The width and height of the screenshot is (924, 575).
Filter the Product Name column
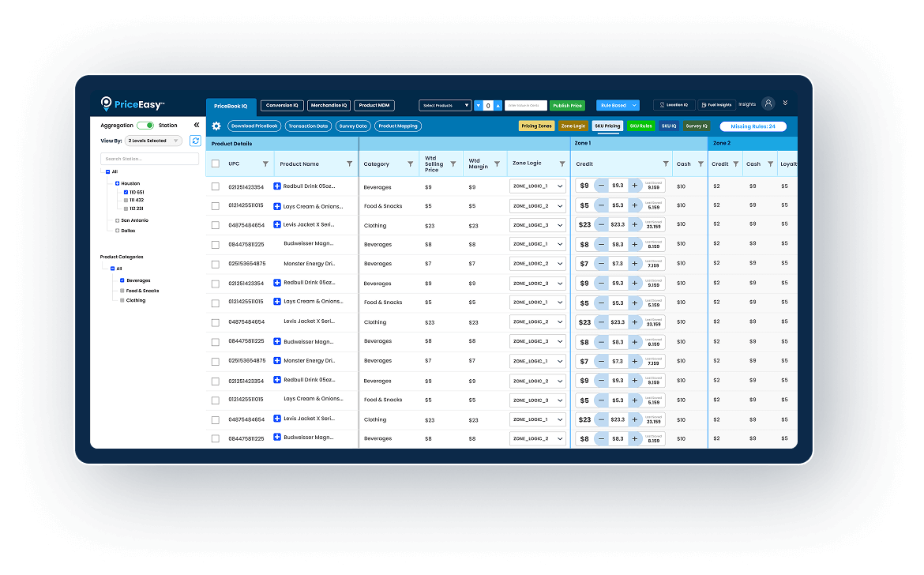coord(350,164)
